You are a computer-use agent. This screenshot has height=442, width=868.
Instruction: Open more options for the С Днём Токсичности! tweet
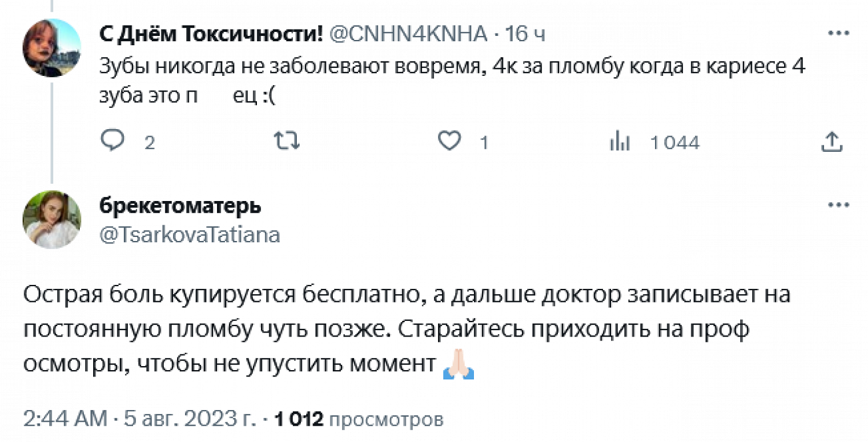point(838,33)
